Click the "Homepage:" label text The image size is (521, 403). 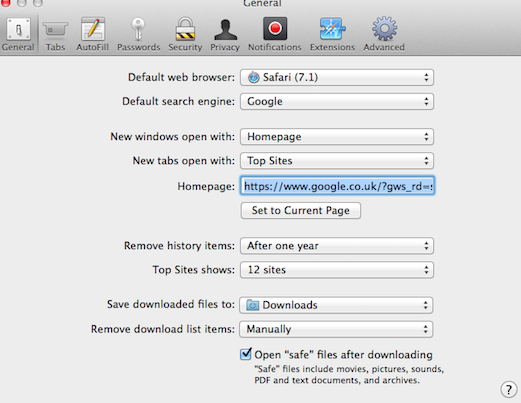tap(206, 186)
